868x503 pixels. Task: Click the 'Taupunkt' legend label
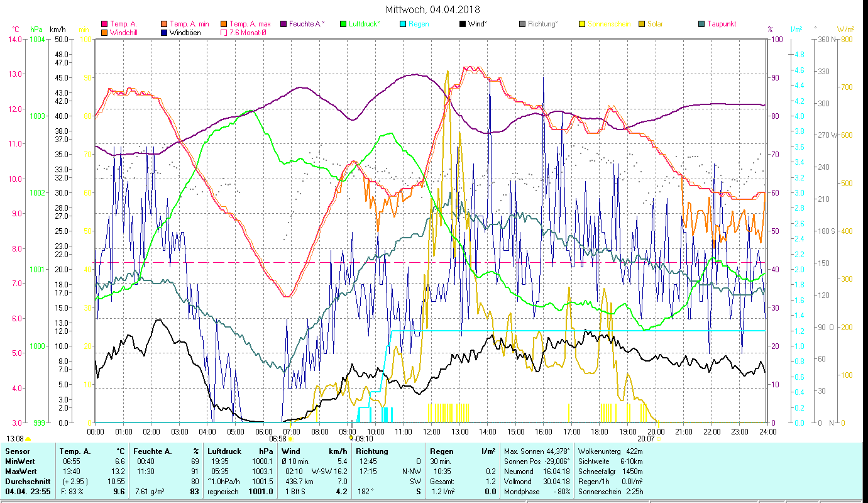click(722, 24)
